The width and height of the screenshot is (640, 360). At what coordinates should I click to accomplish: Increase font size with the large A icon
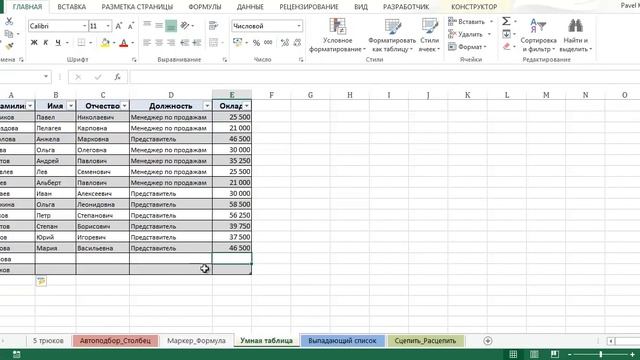click(119, 26)
